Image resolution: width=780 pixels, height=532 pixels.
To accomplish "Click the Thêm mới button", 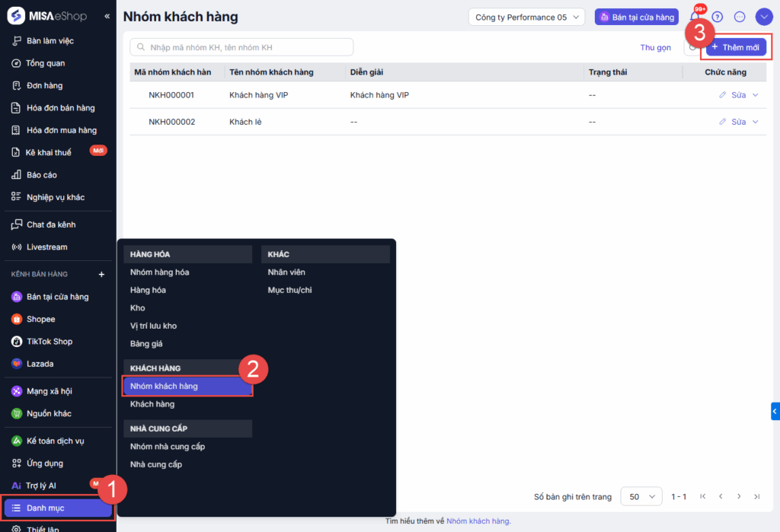I will [x=737, y=47].
